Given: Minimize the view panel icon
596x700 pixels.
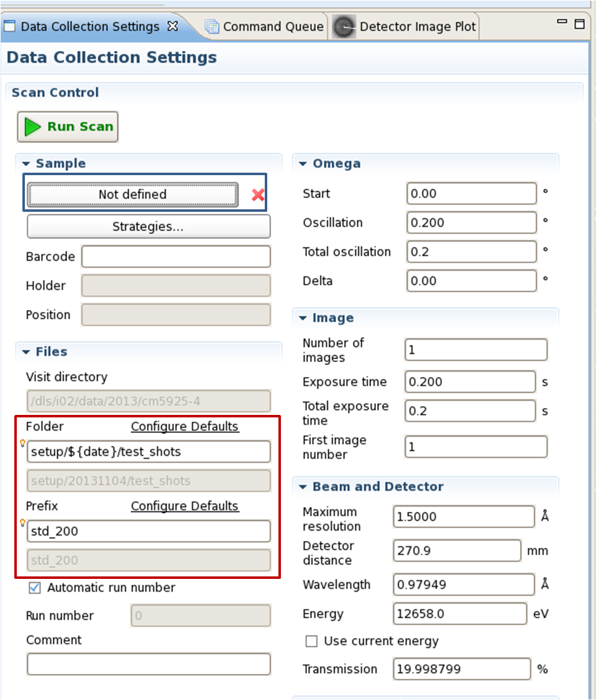Looking at the screenshot, I should point(562,23).
